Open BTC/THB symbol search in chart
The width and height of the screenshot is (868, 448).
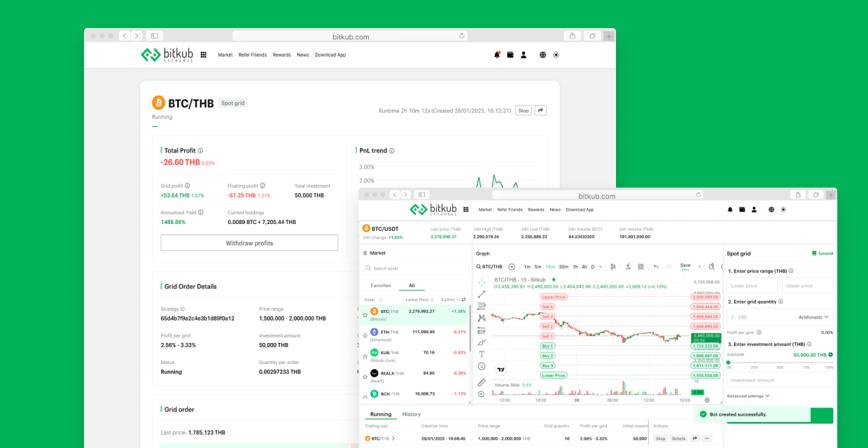[490, 267]
